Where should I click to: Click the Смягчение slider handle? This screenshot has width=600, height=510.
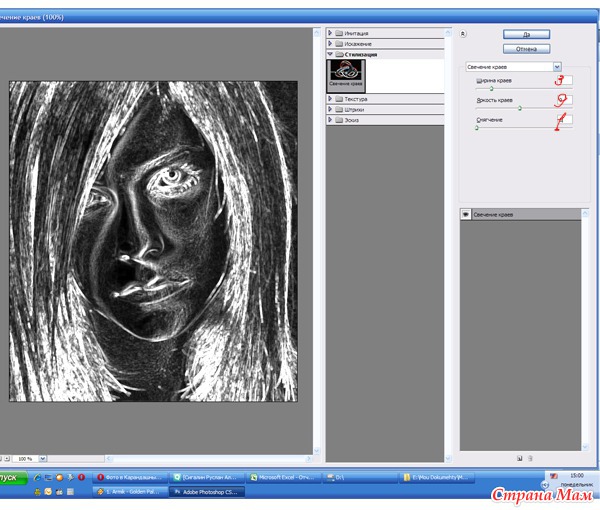coord(477,128)
